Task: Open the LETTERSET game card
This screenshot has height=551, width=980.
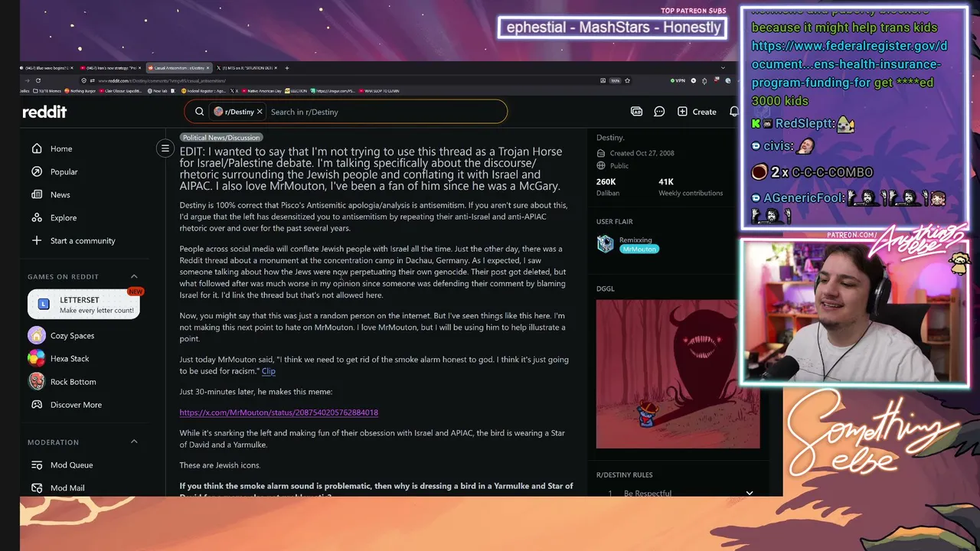Action: [83, 305]
